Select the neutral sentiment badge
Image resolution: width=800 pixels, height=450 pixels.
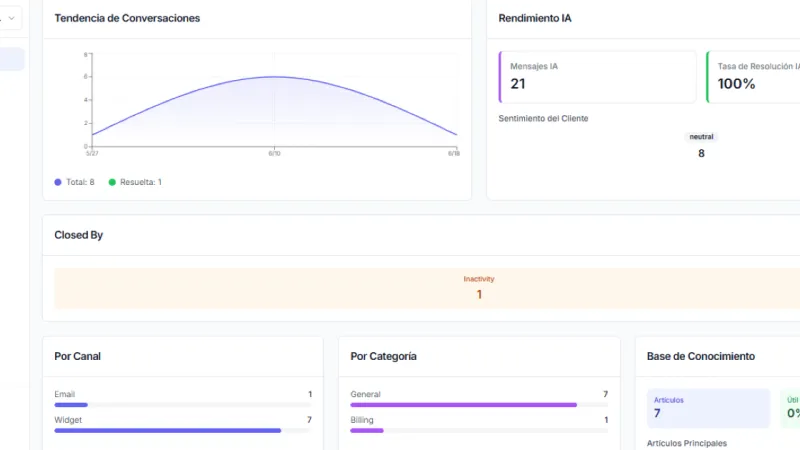702,137
